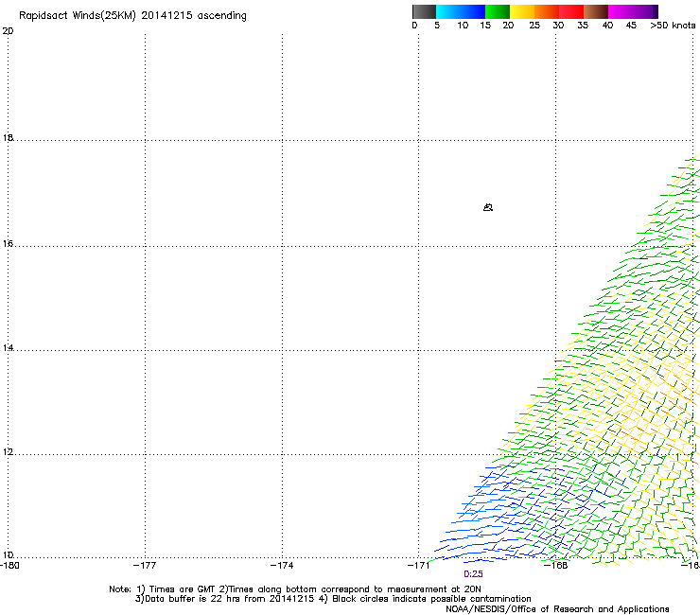Click the latitude label '20' on left axis

8,31
